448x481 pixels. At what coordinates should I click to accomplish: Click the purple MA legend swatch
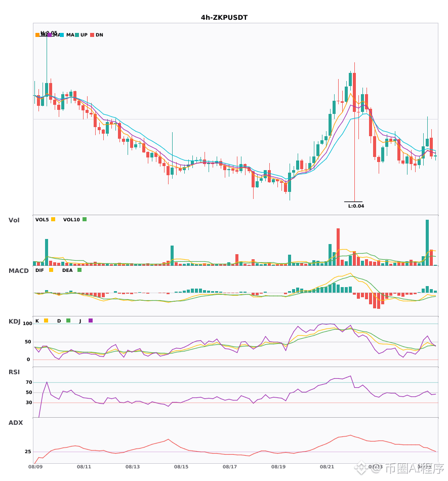[x=50, y=35]
